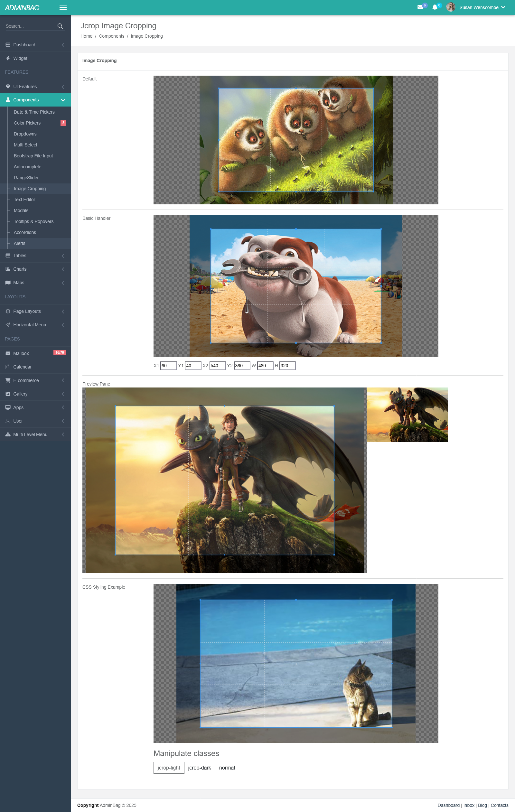Open the mail messages icon

tap(420, 7)
